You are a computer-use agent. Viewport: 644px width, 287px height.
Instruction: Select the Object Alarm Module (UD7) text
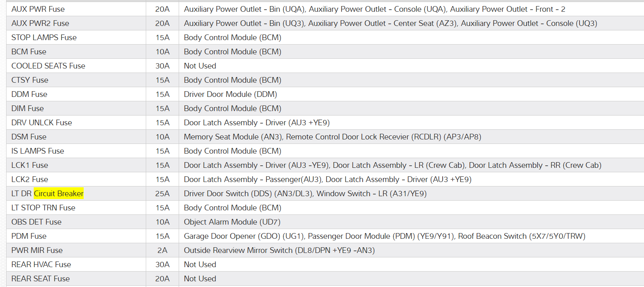pyautogui.click(x=232, y=222)
